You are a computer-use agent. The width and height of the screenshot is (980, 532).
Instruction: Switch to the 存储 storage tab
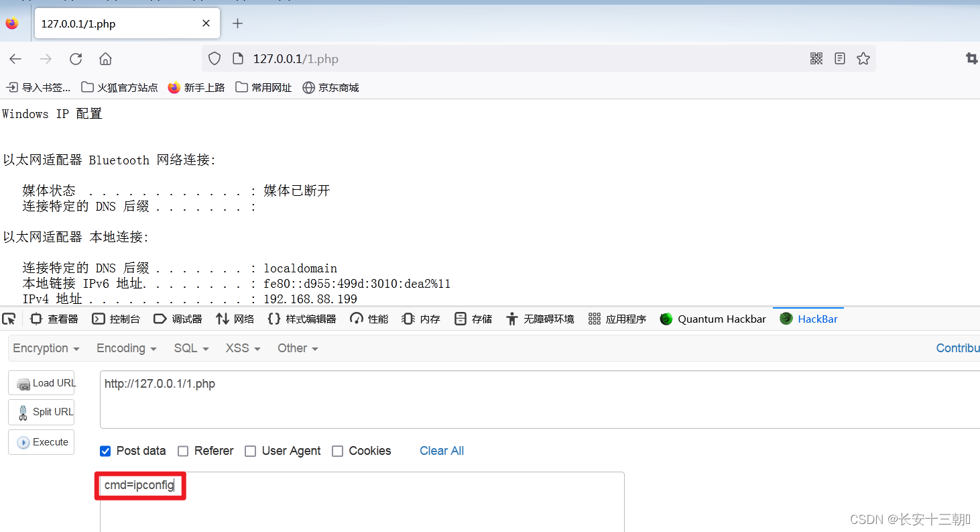pyautogui.click(x=473, y=319)
